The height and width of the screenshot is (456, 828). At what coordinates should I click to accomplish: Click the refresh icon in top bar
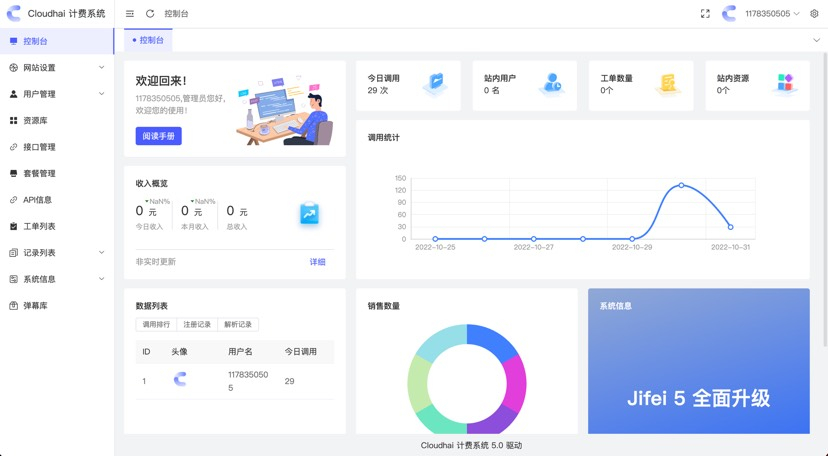point(150,14)
